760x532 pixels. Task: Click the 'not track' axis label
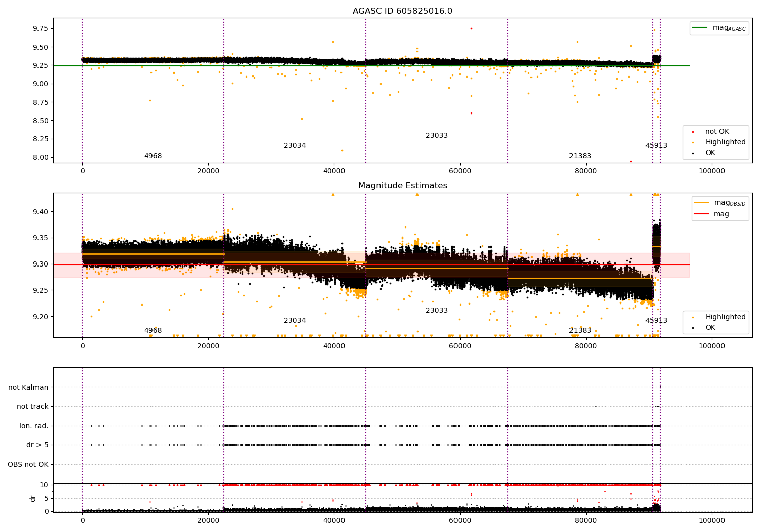tap(32, 406)
